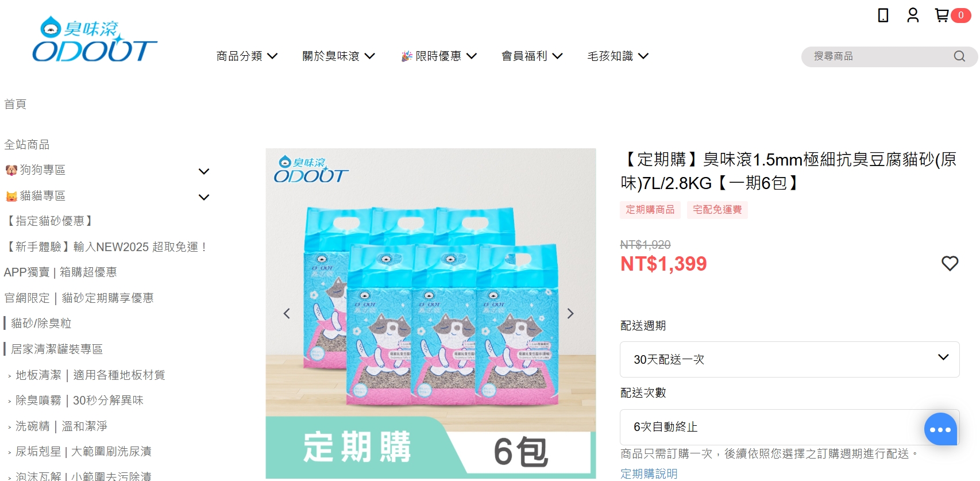
Task: Focus the 搜尋商品 search field
Action: tap(879, 56)
